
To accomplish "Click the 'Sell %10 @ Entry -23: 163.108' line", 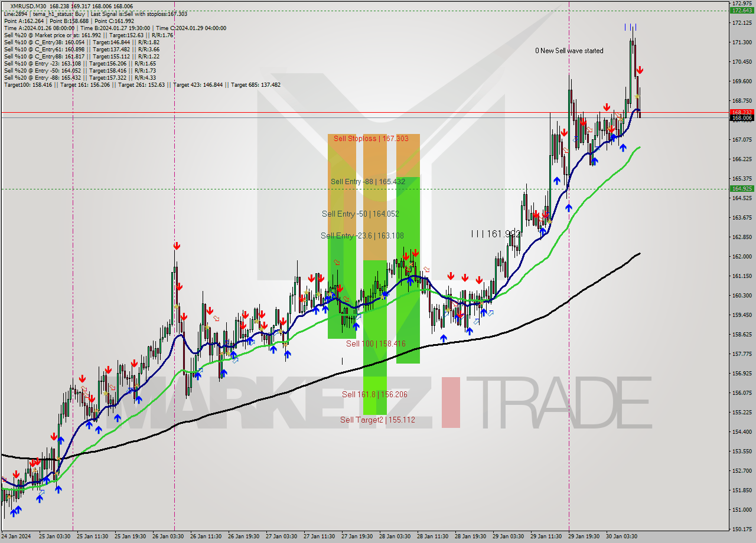I will tap(80, 64).
